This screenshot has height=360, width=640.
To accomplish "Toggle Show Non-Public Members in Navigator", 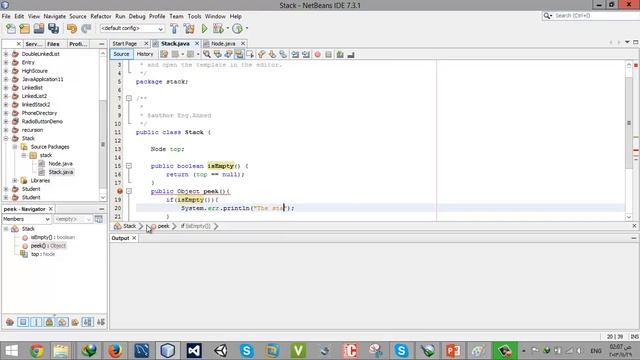I will tap(49, 322).
